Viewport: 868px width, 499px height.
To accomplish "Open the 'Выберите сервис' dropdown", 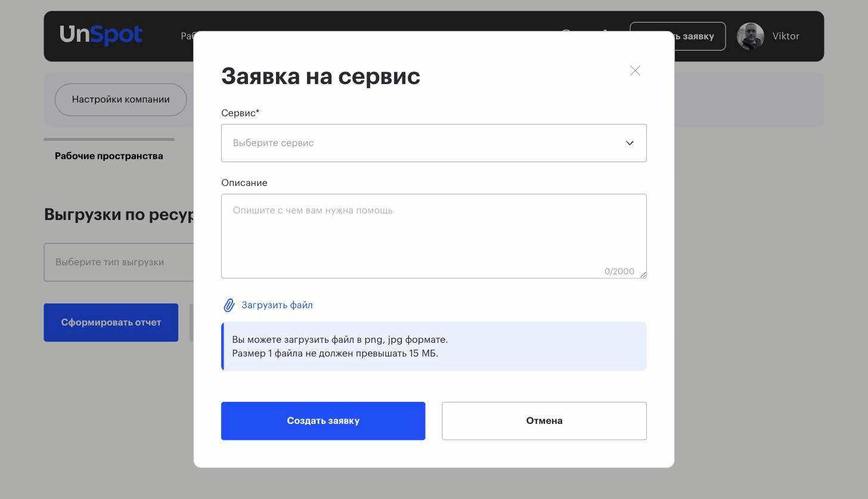I will pos(433,143).
